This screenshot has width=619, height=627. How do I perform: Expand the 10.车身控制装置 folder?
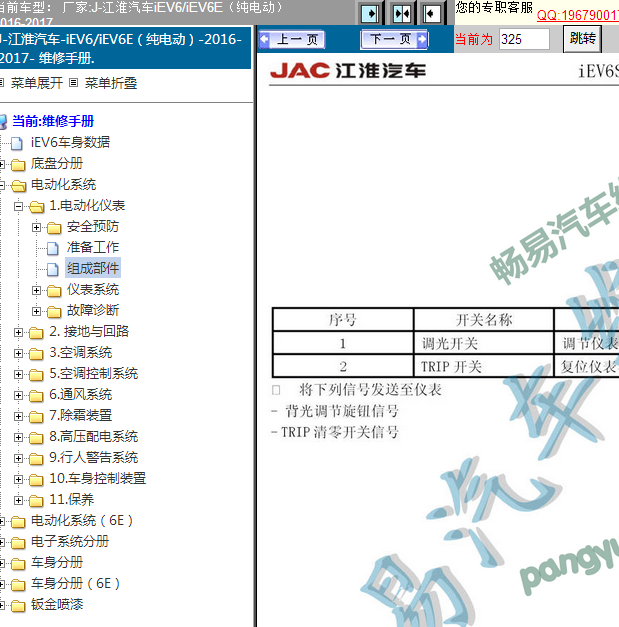[x=18, y=479]
